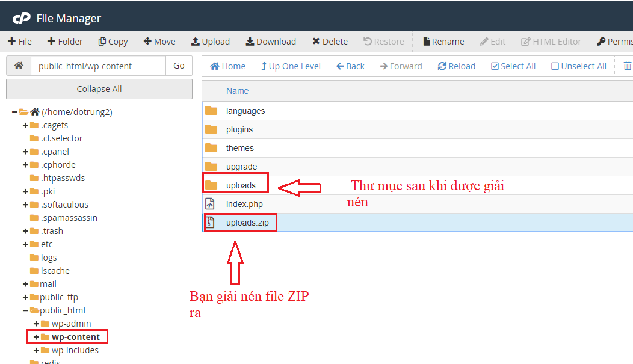Viewport: 633px width, 364px height.
Task: Click the themes folder icon
Action: coord(211,147)
